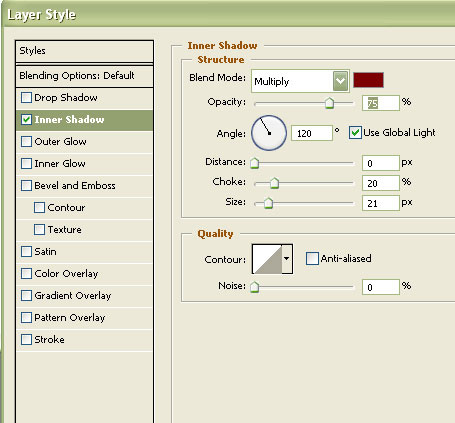Click the Noise value field
455x423 pixels.
pos(381,287)
